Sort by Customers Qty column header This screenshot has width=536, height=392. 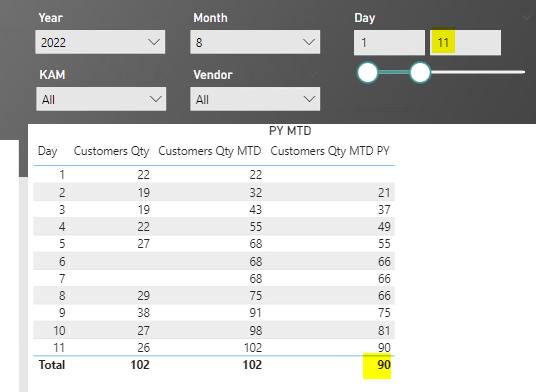[111, 151]
